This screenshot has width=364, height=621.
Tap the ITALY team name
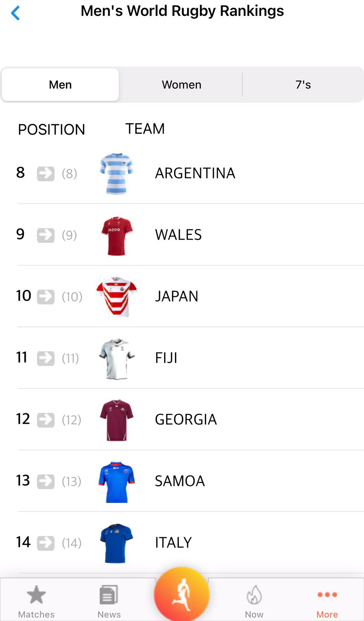173,543
